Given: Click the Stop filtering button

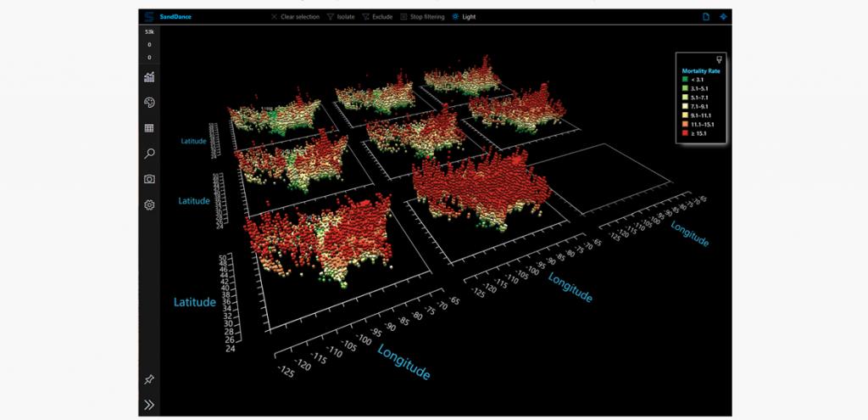Looking at the screenshot, I should 421,16.
